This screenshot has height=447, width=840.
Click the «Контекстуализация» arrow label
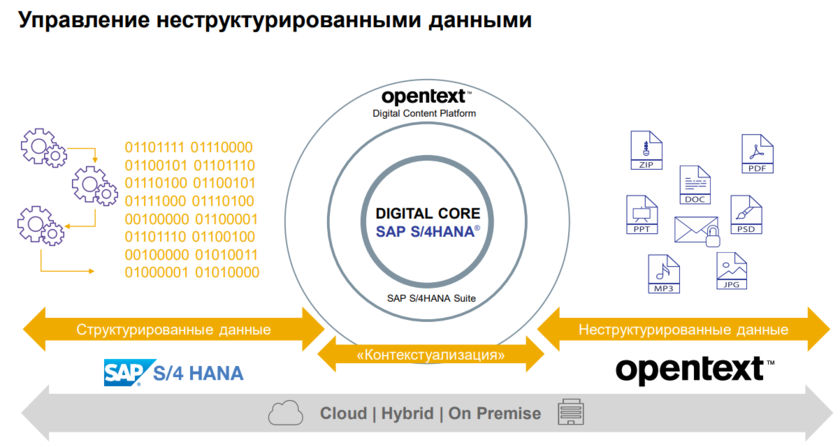coord(430,354)
